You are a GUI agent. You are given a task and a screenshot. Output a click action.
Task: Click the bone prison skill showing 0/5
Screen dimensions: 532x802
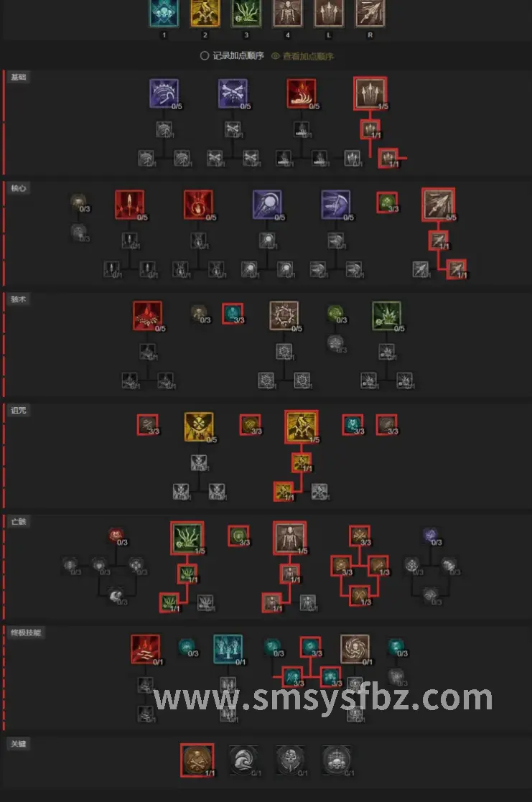click(x=284, y=316)
